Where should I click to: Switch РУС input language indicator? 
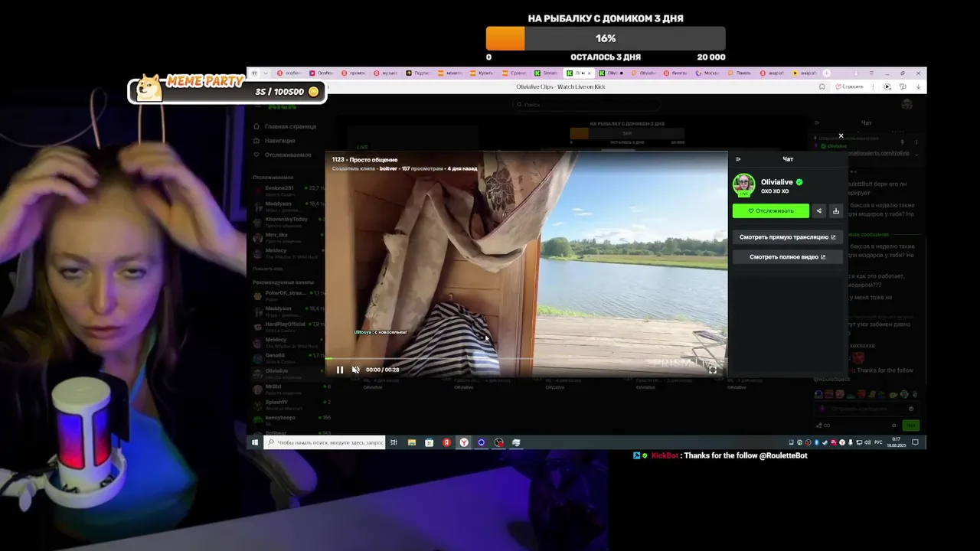point(878,442)
